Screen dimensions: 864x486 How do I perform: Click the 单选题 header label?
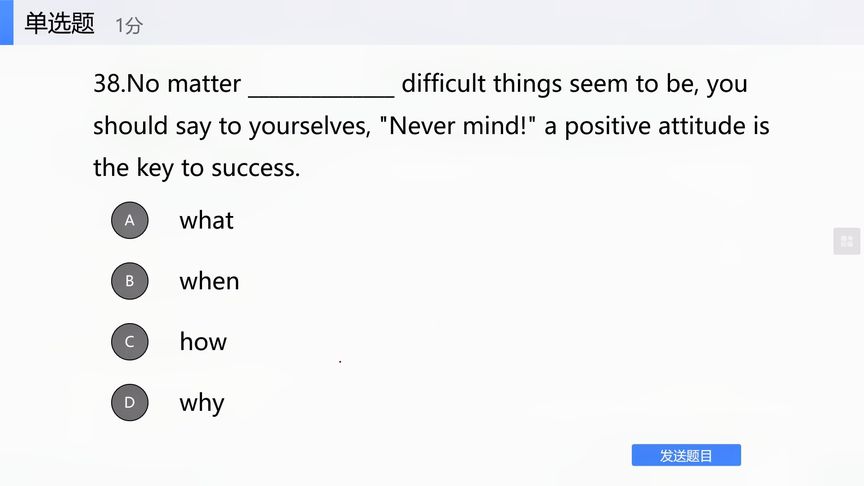[x=60, y=24]
